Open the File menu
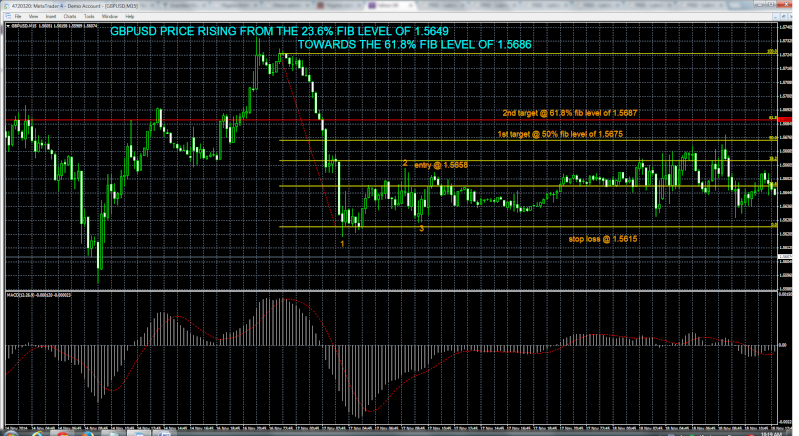The height and width of the screenshot is (436, 799). coord(18,16)
